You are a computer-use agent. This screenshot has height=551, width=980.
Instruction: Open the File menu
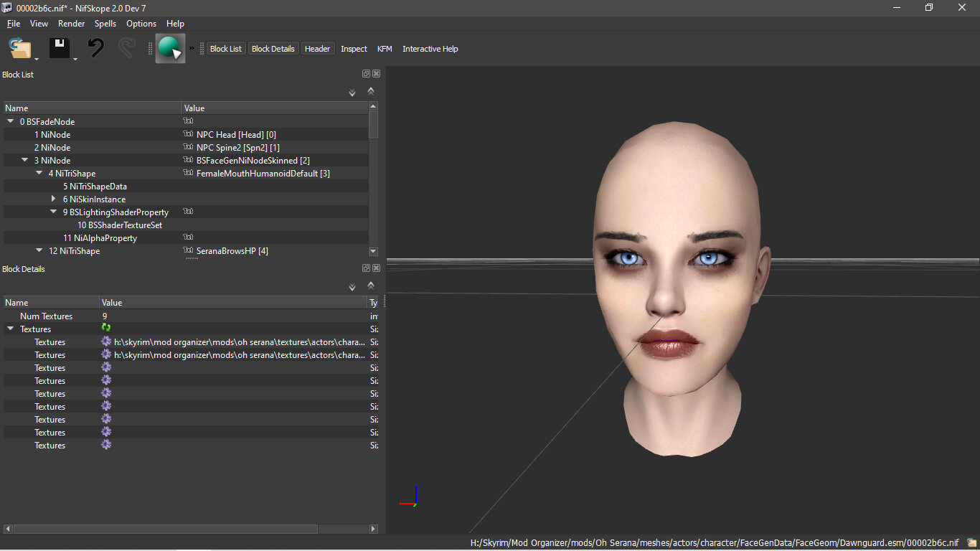click(14, 24)
